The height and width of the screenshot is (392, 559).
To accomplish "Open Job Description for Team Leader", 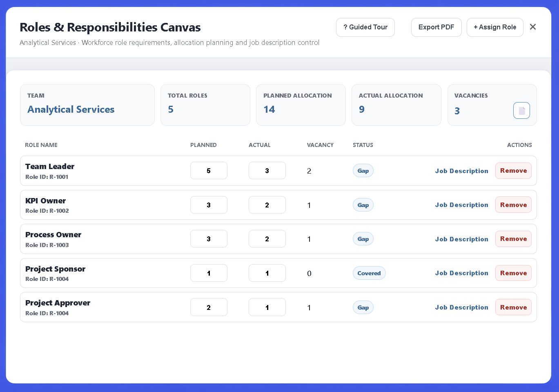I will pyautogui.click(x=461, y=171).
